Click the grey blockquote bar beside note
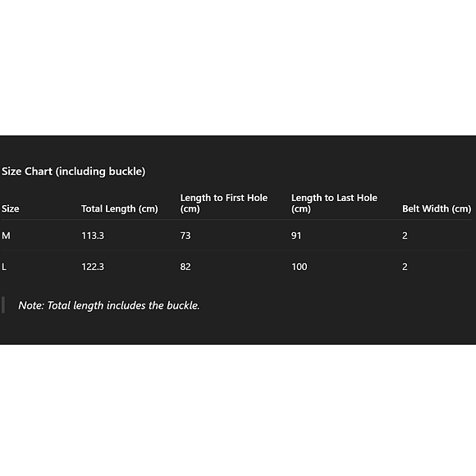 coord(3,304)
